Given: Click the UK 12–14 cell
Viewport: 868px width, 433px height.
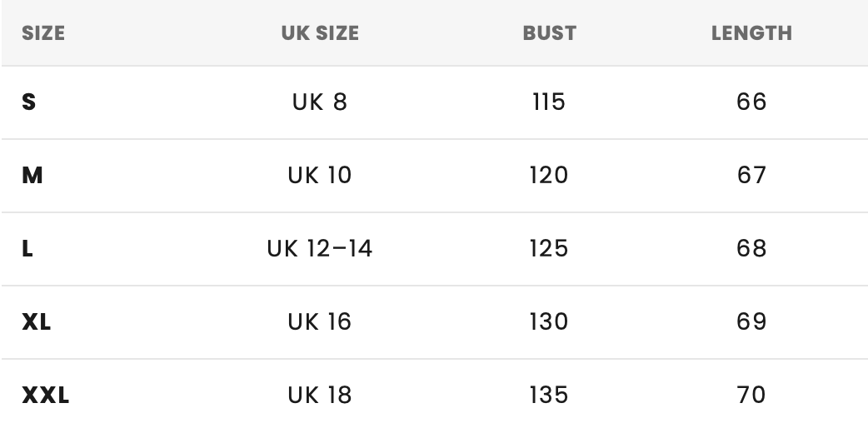Looking at the screenshot, I should tap(320, 249).
